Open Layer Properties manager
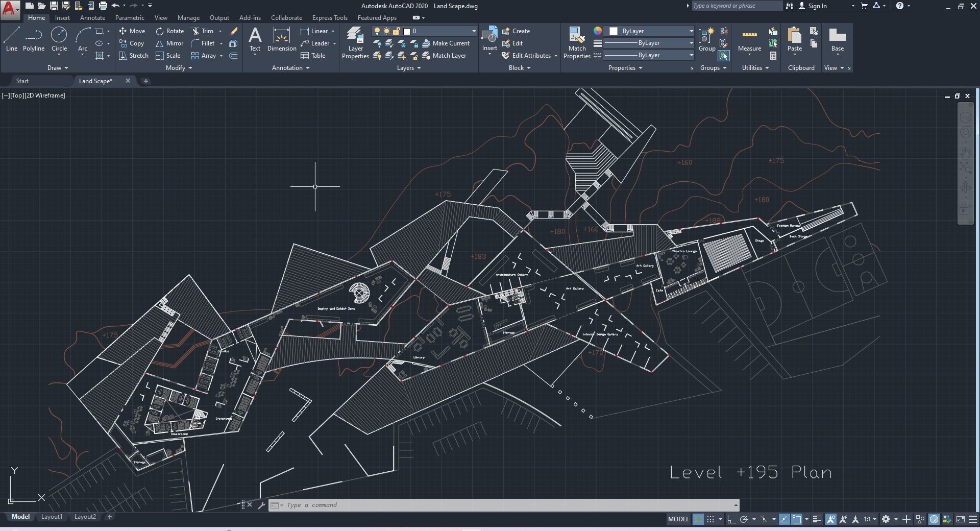The image size is (980, 531). point(355,43)
